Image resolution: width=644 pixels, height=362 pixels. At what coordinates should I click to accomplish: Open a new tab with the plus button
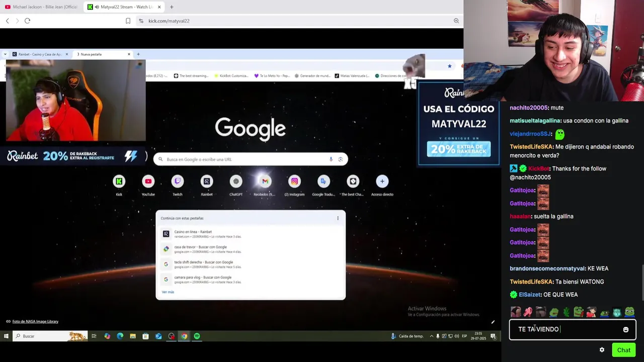click(172, 7)
